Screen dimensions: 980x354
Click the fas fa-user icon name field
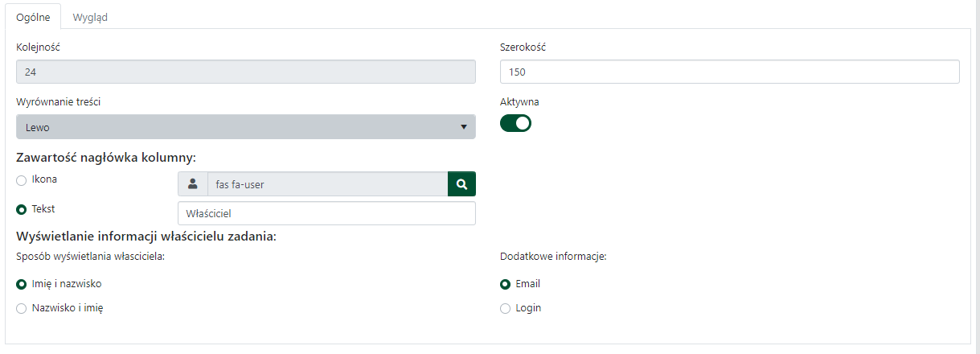(326, 184)
